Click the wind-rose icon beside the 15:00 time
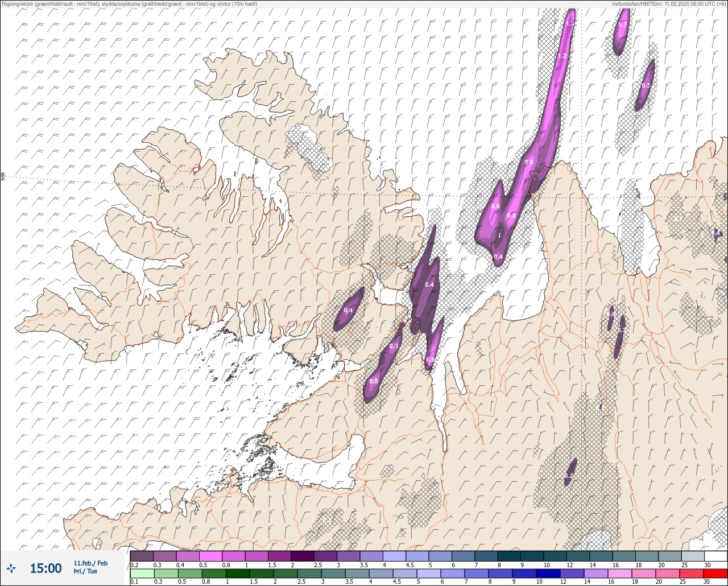The width and height of the screenshot is (728, 586). point(11,568)
